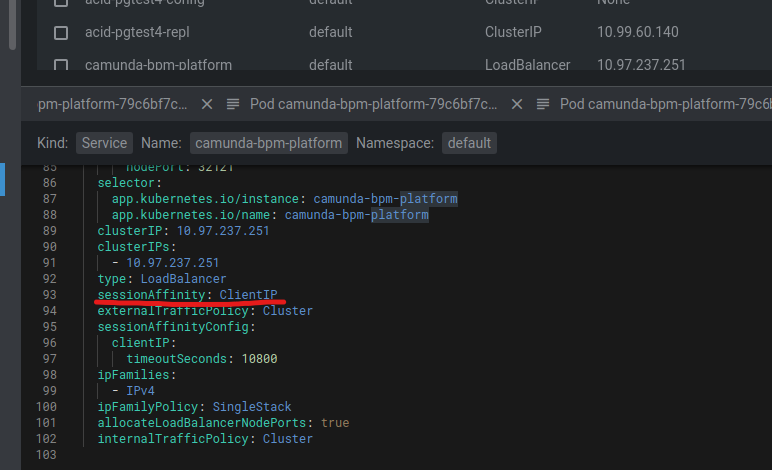772x470 pixels.
Task: Open the rightmost Pod camunda-bpm-platform tab
Action: click(x=666, y=104)
